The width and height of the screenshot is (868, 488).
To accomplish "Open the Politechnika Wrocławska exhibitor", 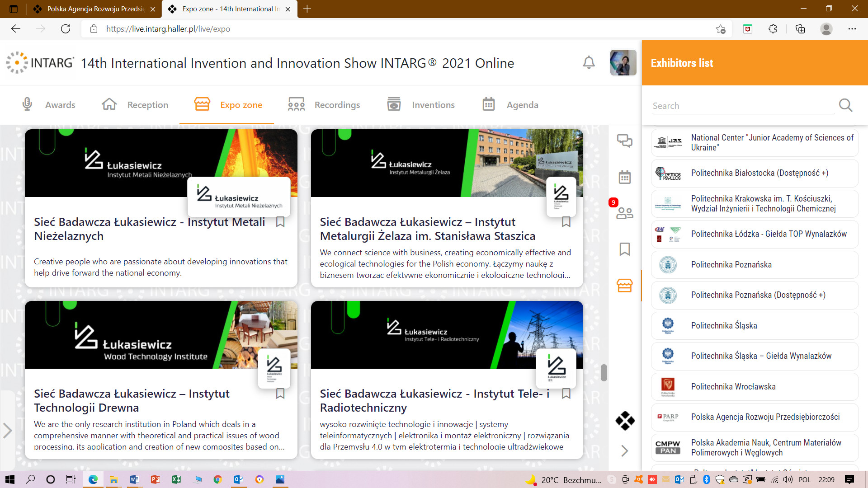I will coord(755,387).
